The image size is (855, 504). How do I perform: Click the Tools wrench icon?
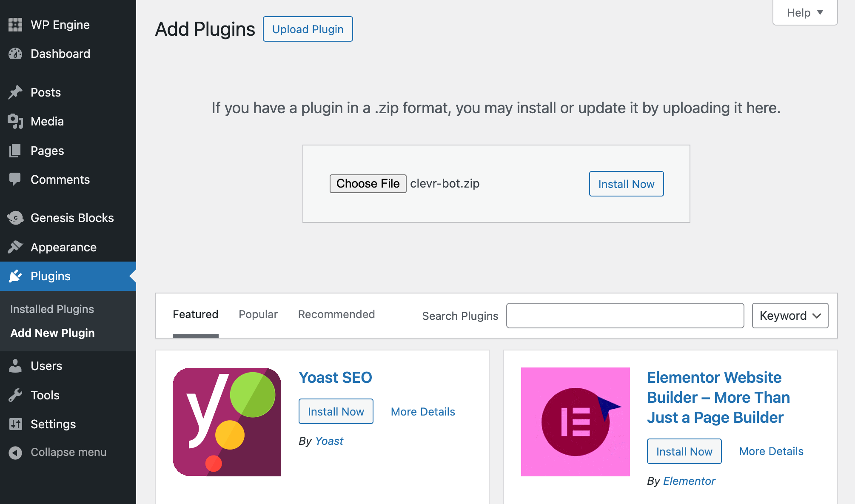tap(15, 395)
